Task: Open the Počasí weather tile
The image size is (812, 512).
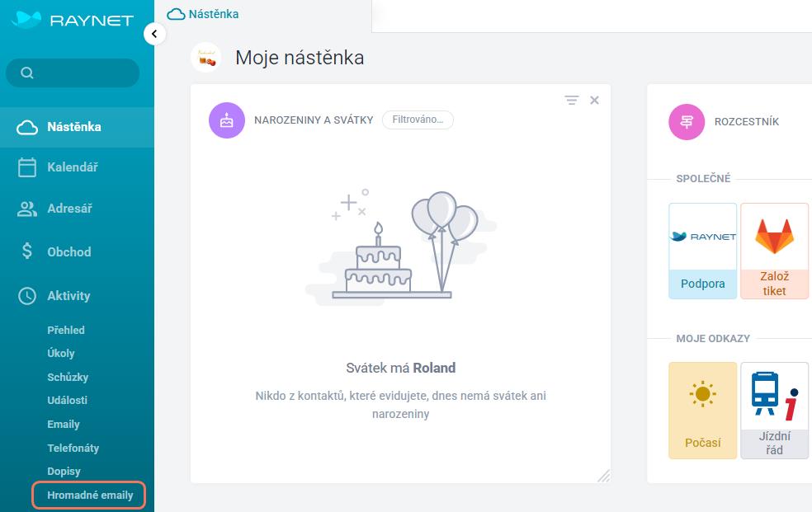Action: coord(703,411)
